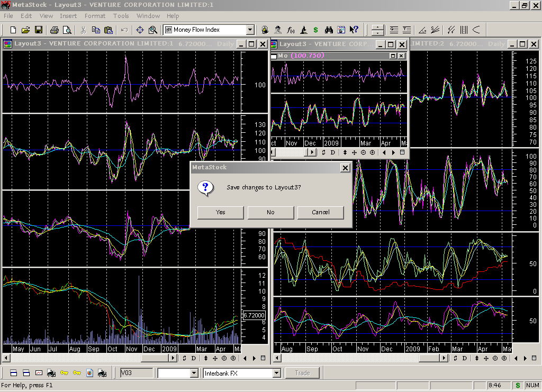
Task: Click the right scroll arrow of left chart
Action: tap(173, 358)
